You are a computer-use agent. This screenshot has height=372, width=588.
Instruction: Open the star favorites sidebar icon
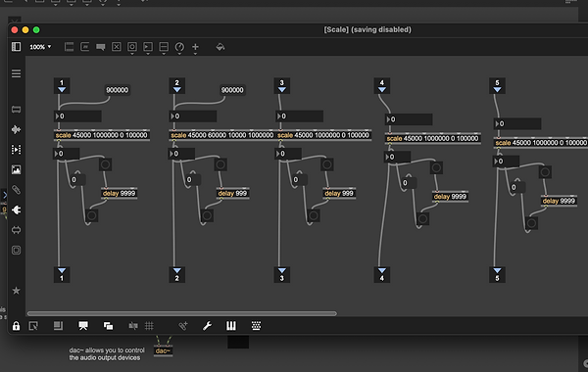point(16,291)
